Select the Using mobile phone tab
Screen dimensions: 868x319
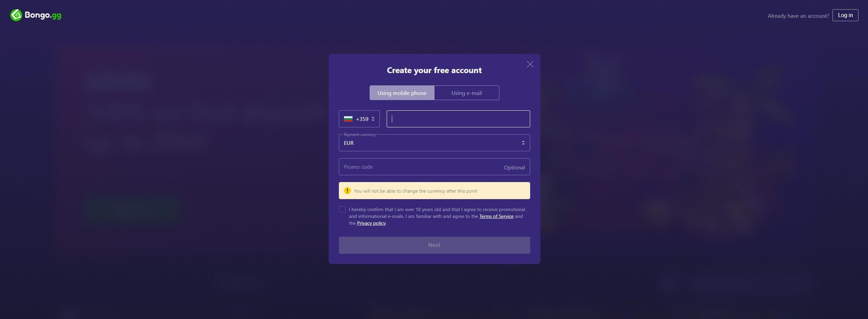[x=402, y=93]
